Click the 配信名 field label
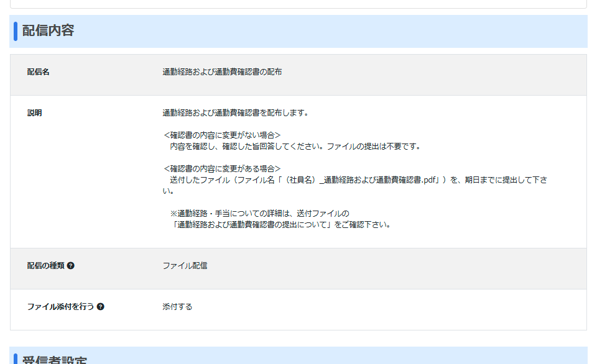 pyautogui.click(x=38, y=72)
